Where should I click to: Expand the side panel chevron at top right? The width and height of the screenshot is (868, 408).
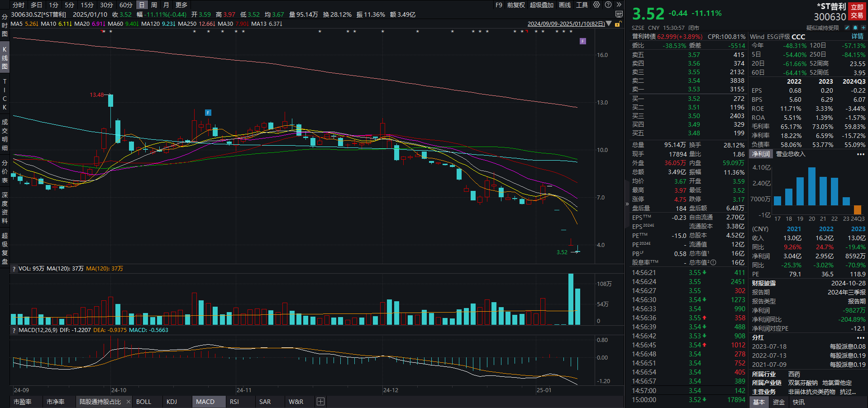pyautogui.click(x=619, y=5)
